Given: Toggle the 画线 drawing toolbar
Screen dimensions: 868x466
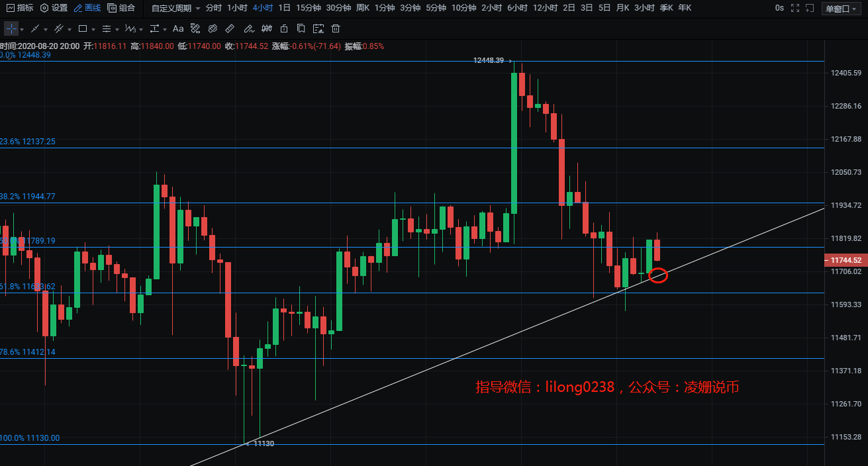Looking at the screenshot, I should click(x=87, y=8).
